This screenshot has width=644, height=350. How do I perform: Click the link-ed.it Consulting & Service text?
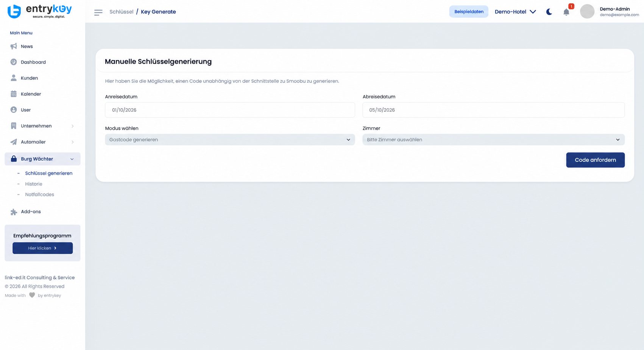(x=40, y=278)
